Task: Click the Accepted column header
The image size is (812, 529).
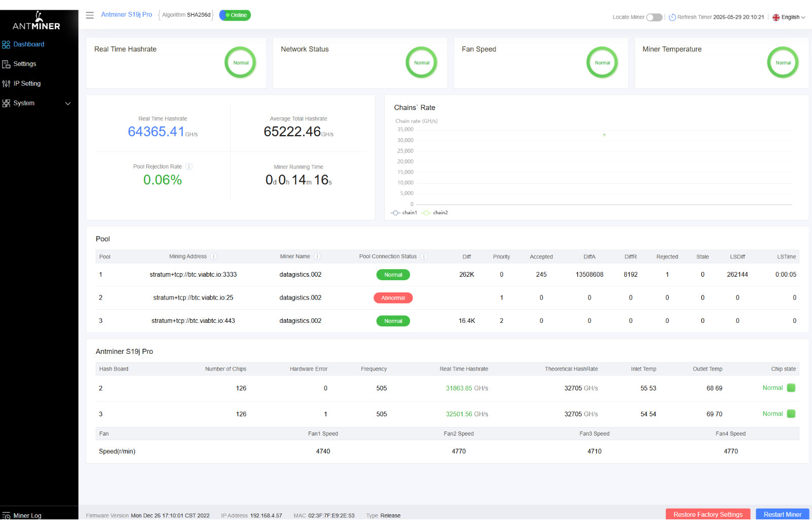Action: [x=542, y=257]
